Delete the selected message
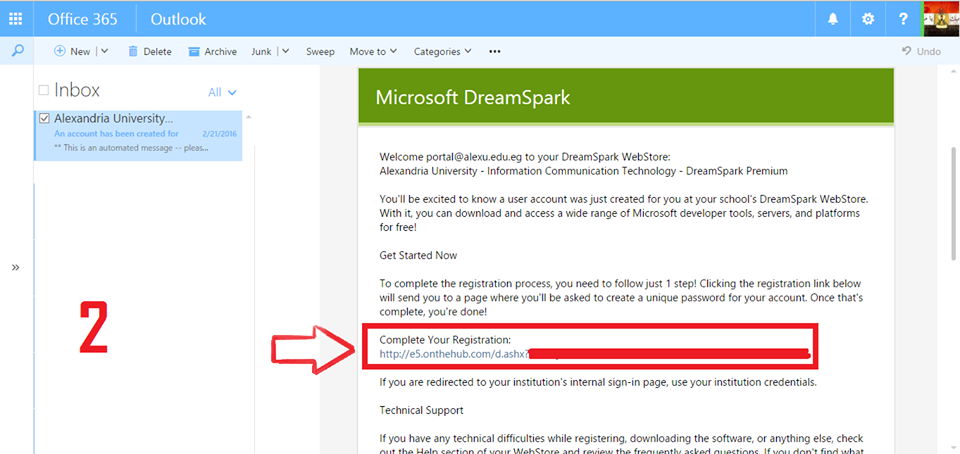The width and height of the screenshot is (960, 454). click(149, 51)
